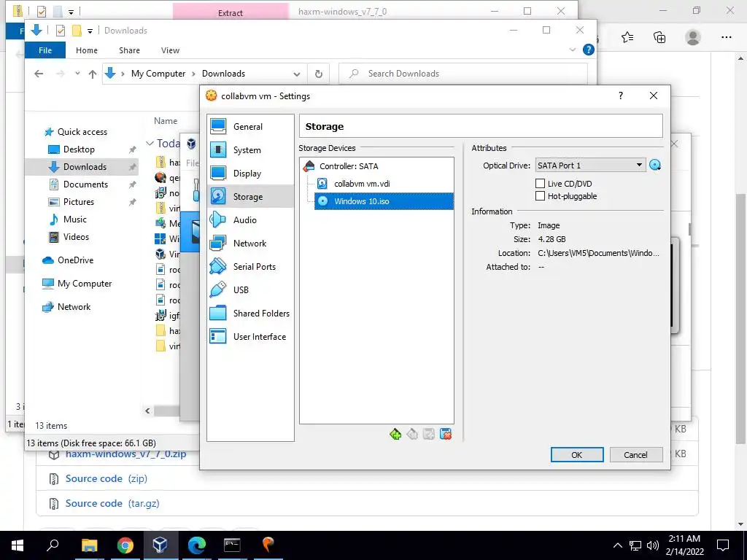Choose a virtual optical disk file icon
The height and width of the screenshot is (560, 747).
655,166
